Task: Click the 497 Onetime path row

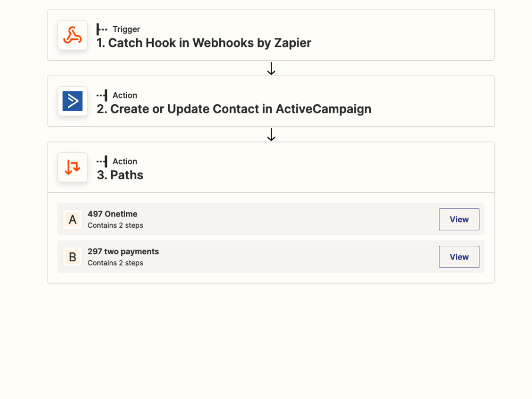Action: pos(239,219)
